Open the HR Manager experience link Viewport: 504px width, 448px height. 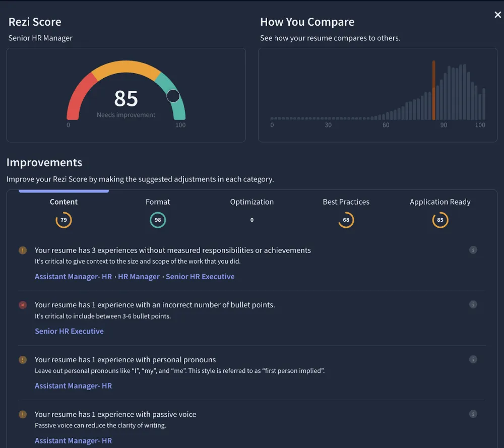(139, 276)
